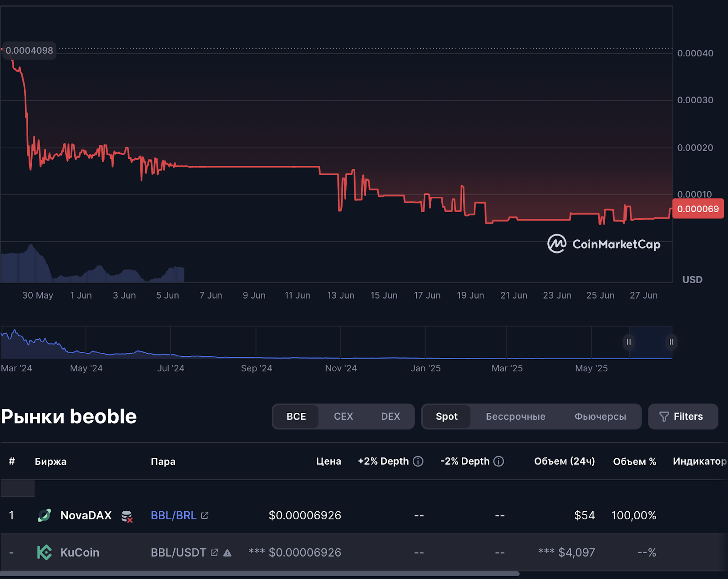Viewport: 728px width, 579px height.
Task: Click the 13 Jun date axis label
Action: pyautogui.click(x=340, y=295)
